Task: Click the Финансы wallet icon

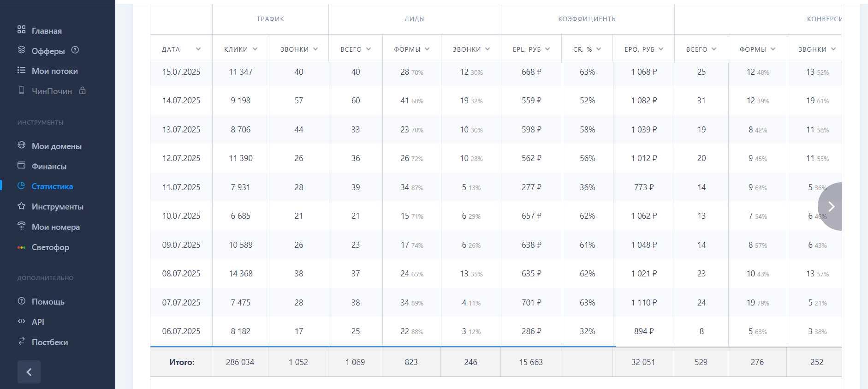Action: (21, 166)
